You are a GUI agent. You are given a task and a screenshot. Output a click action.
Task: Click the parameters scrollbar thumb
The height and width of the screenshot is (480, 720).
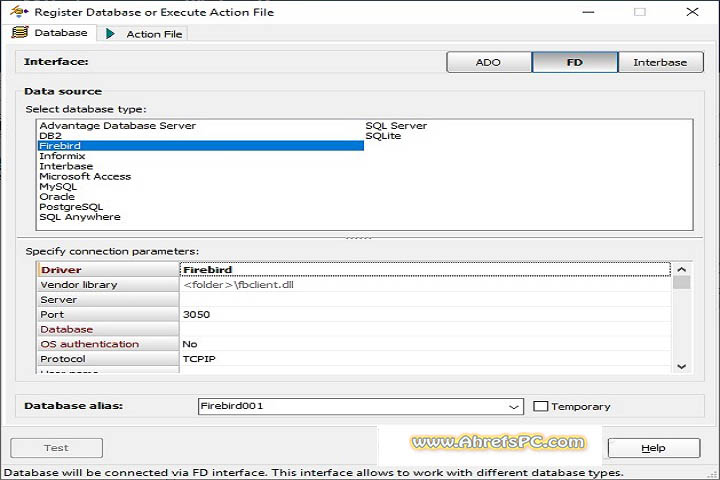(x=681, y=282)
